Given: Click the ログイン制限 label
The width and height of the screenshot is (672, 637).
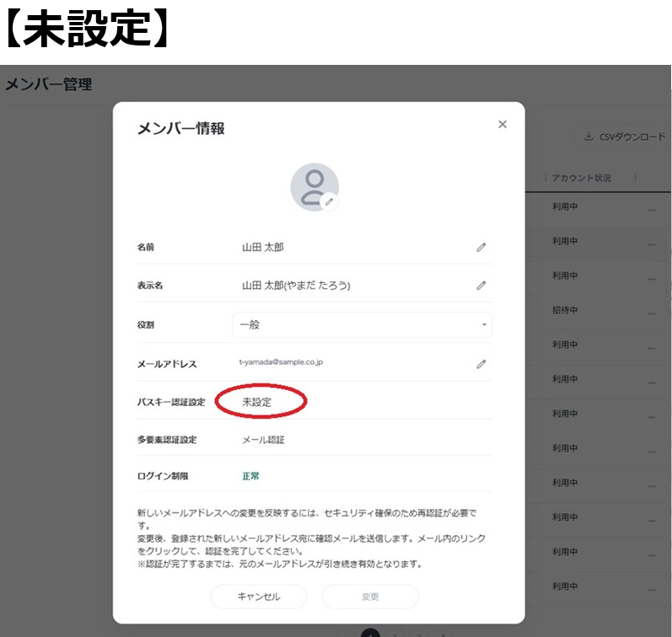Looking at the screenshot, I should point(163,476).
